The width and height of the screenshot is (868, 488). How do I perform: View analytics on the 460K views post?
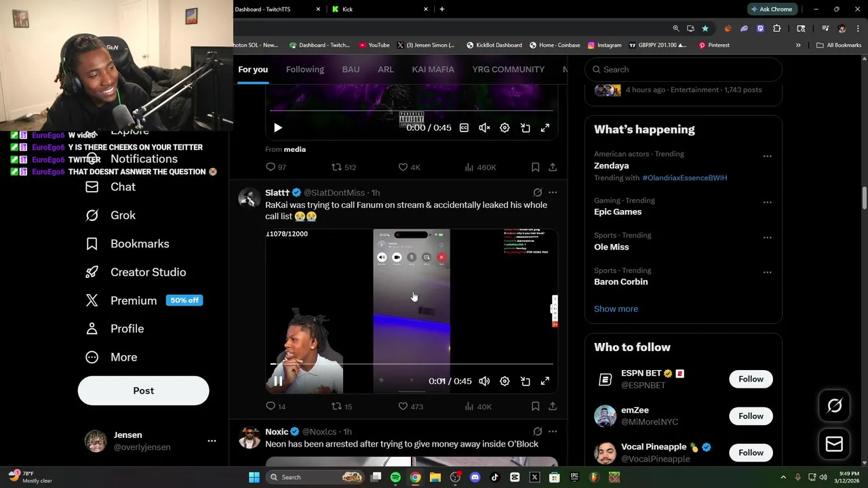point(480,167)
